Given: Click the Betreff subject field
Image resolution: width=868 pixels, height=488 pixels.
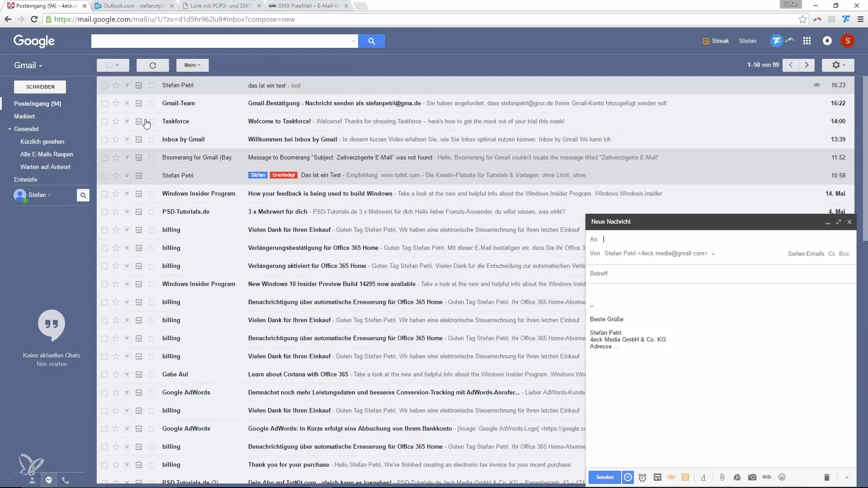Looking at the screenshot, I should [x=721, y=274].
